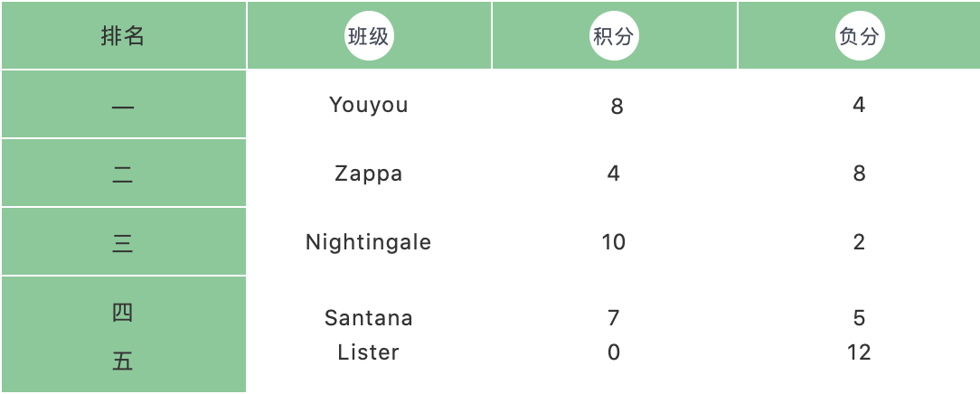The width and height of the screenshot is (980, 394).
Task: Click the Zappa class name
Action: coord(369,174)
